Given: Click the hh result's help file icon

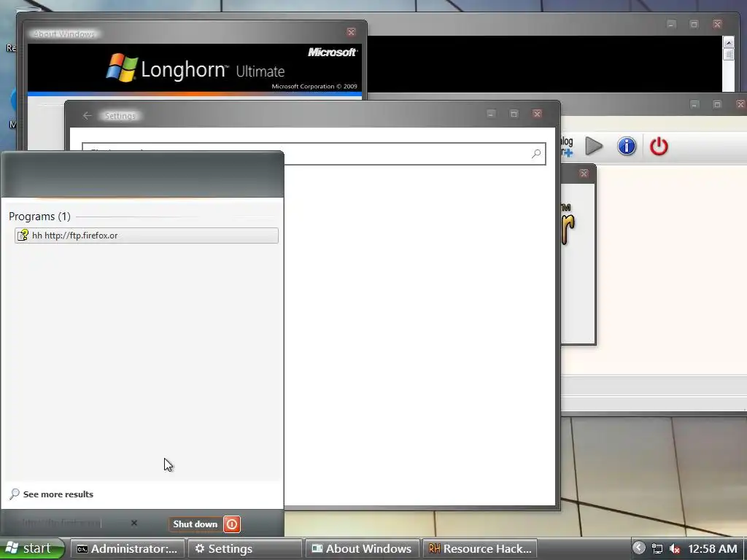Looking at the screenshot, I should click(23, 236).
